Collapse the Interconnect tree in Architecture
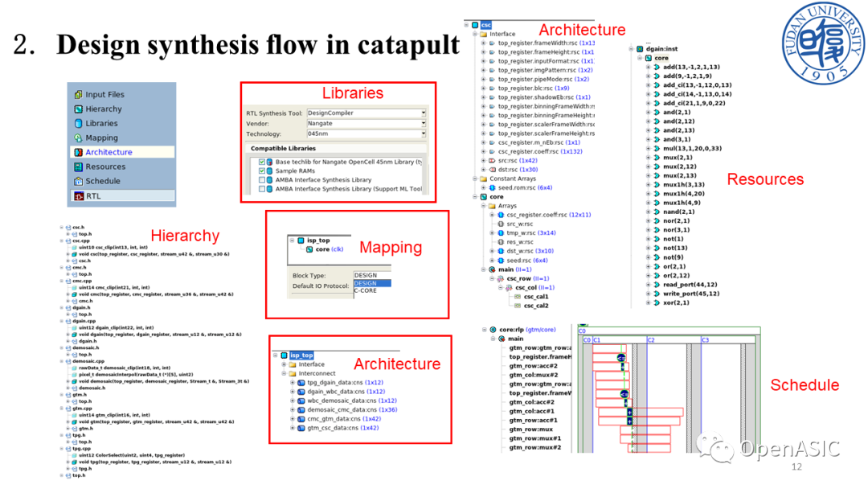The width and height of the screenshot is (868, 489). pos(284,373)
